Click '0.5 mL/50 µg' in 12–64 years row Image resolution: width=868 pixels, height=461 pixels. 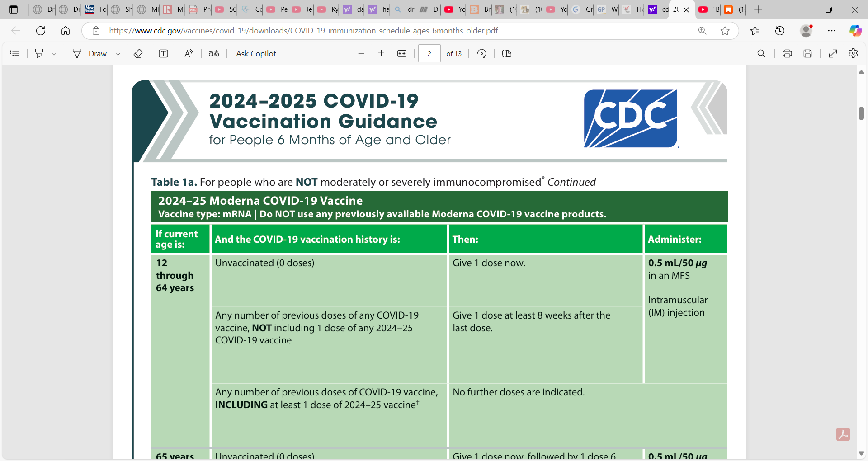pos(678,263)
